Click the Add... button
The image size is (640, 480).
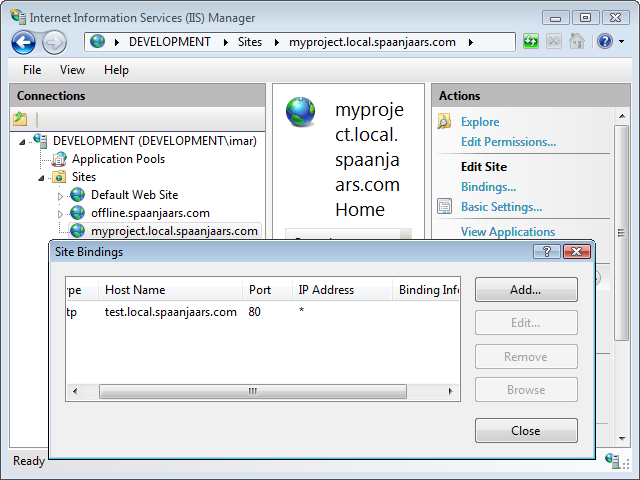click(526, 290)
